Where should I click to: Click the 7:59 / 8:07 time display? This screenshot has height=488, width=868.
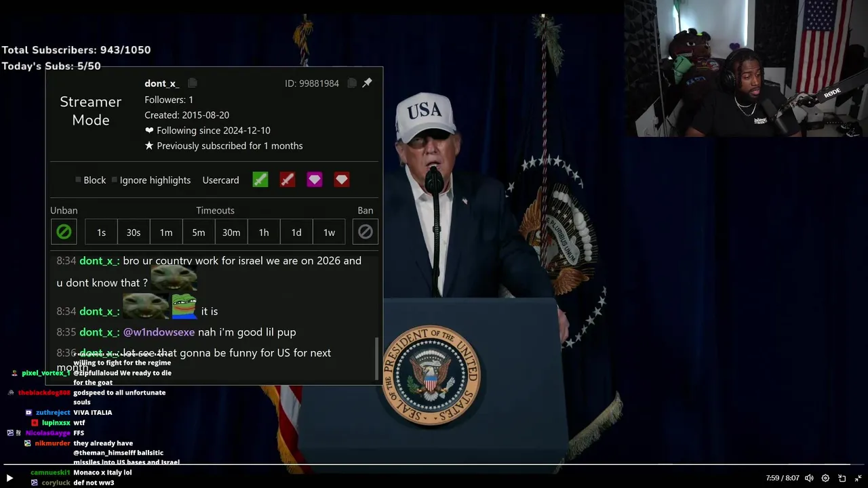coord(783,478)
